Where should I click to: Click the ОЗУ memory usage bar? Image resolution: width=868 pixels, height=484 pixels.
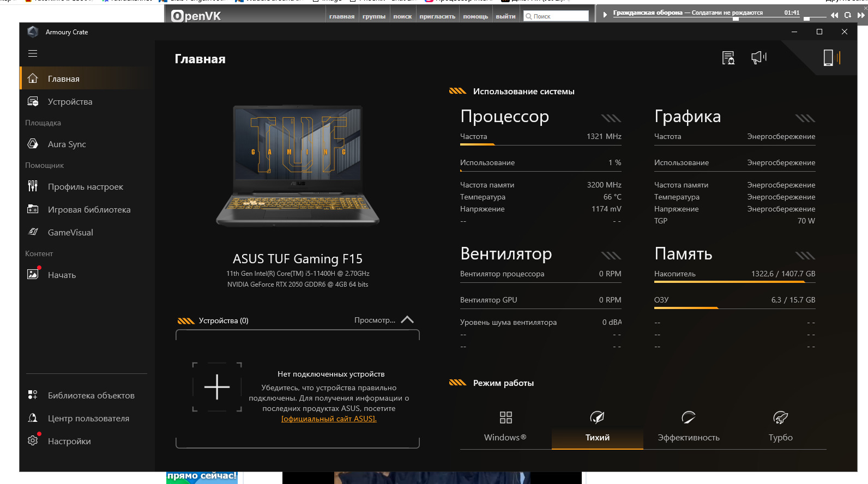[x=735, y=308]
